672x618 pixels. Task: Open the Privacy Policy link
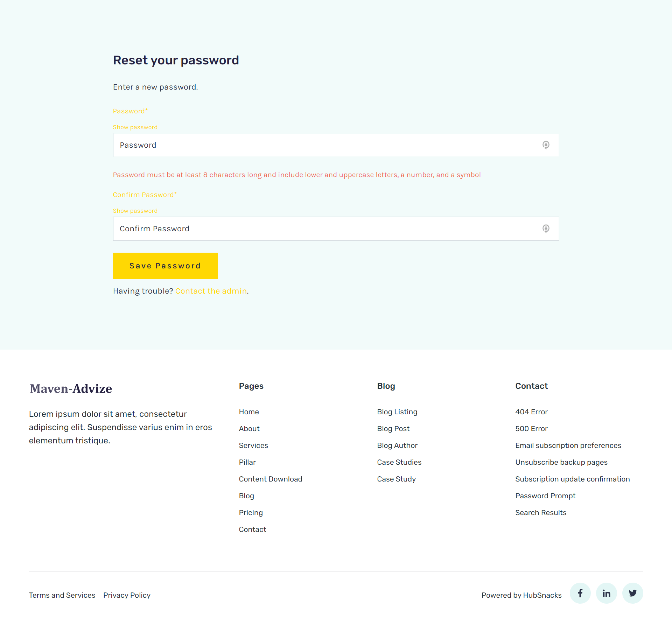point(127,595)
